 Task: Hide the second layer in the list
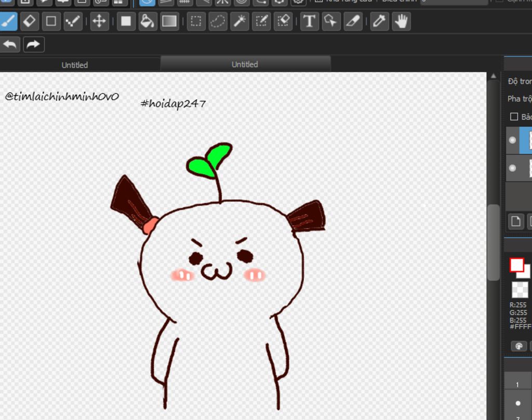tap(512, 168)
